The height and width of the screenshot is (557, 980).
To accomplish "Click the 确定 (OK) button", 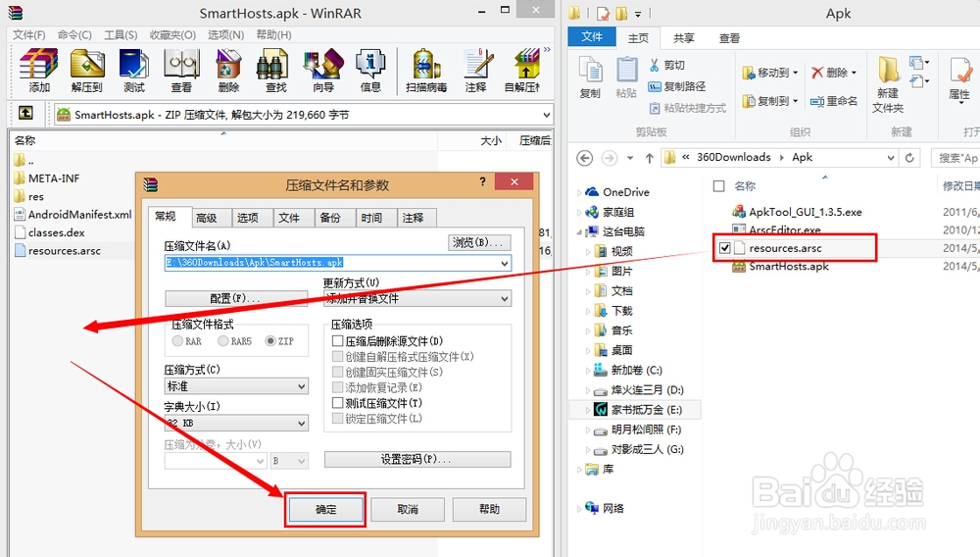I will tap(325, 510).
